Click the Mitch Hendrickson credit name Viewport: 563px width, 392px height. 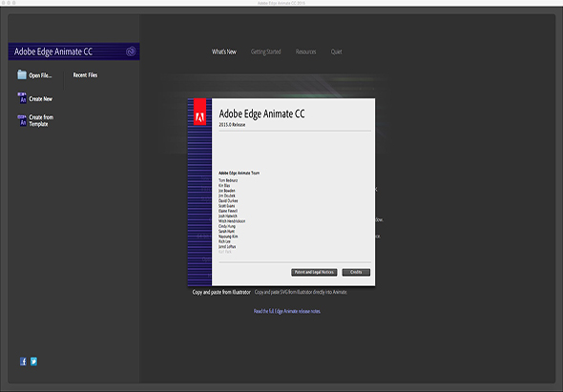pyautogui.click(x=232, y=221)
